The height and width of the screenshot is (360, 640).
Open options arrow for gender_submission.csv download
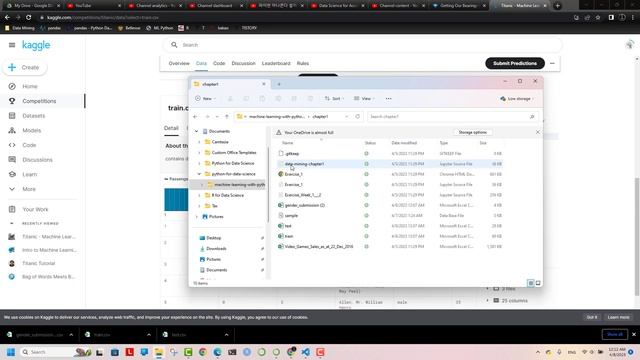[x=71, y=335]
